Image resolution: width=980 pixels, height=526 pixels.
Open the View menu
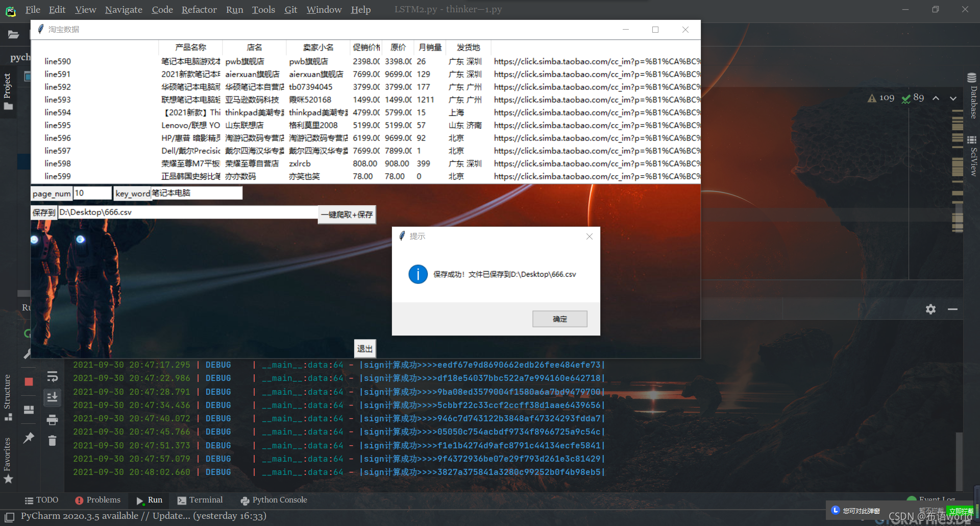tap(85, 10)
